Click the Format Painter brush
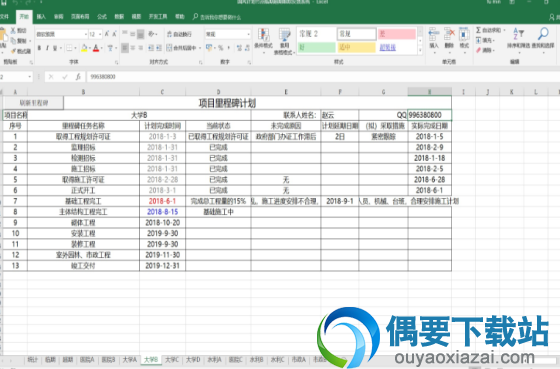The height and width of the screenshot is (369, 560). [x=21, y=51]
